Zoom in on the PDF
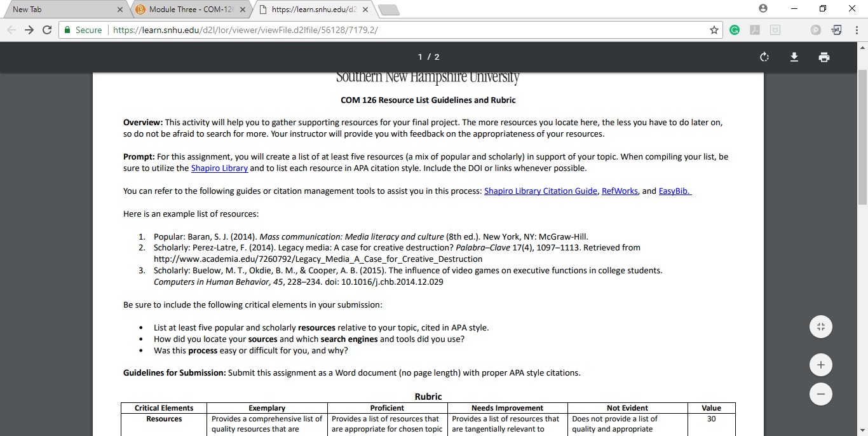Image resolution: width=868 pixels, height=436 pixels. coord(821,365)
